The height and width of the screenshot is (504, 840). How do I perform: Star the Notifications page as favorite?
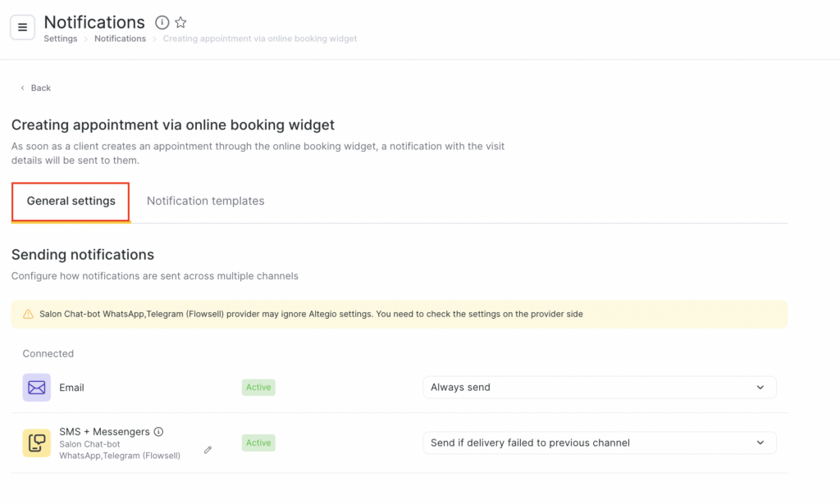(x=181, y=23)
